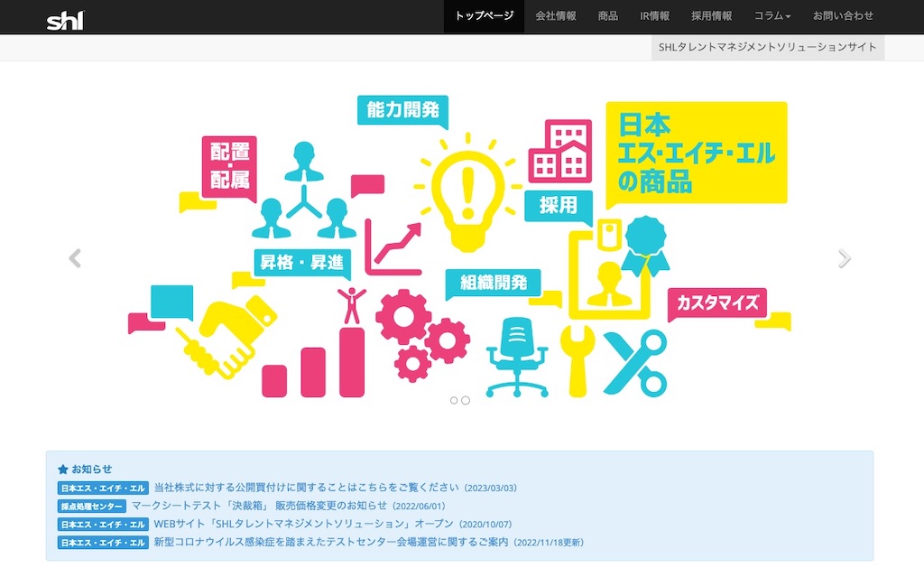Click the shl logo in the header

coord(66,16)
